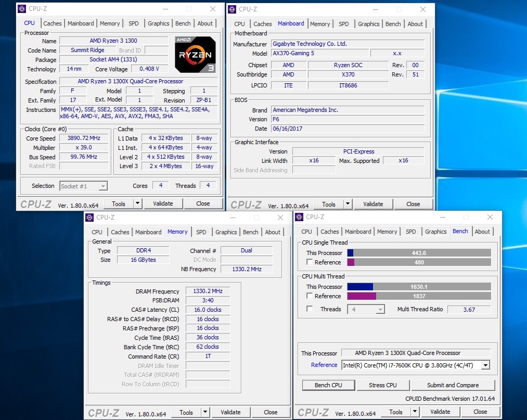Click the CAS# Latency value 16.0 clocks
The width and height of the screenshot is (527, 420).
[x=208, y=310]
